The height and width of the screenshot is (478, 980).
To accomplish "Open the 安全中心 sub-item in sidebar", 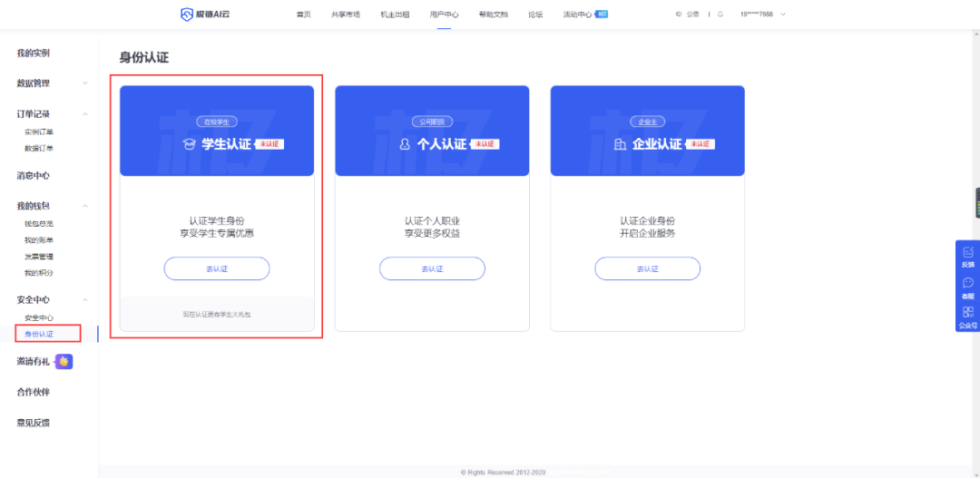I will tap(39, 317).
